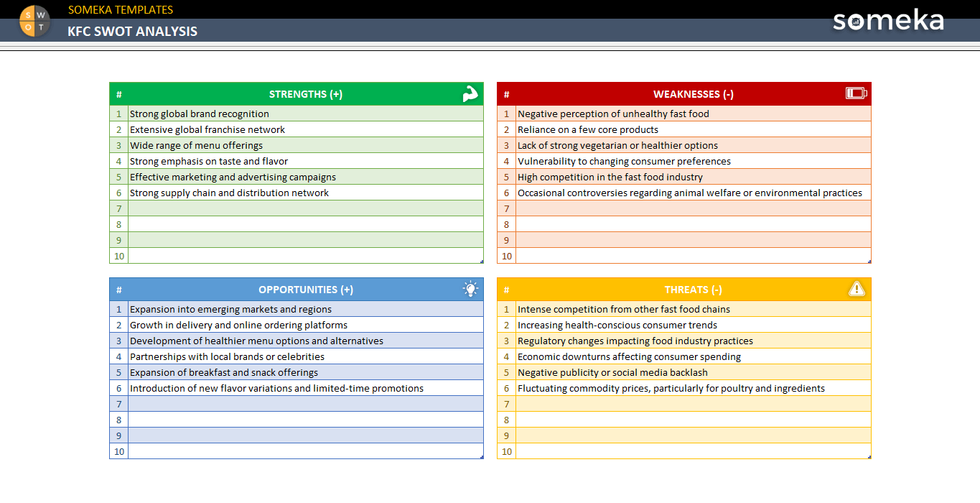Select cell 'Partnerships with local brands or celebrities'
Image resolution: width=980 pixels, height=503 pixels.
click(x=306, y=356)
